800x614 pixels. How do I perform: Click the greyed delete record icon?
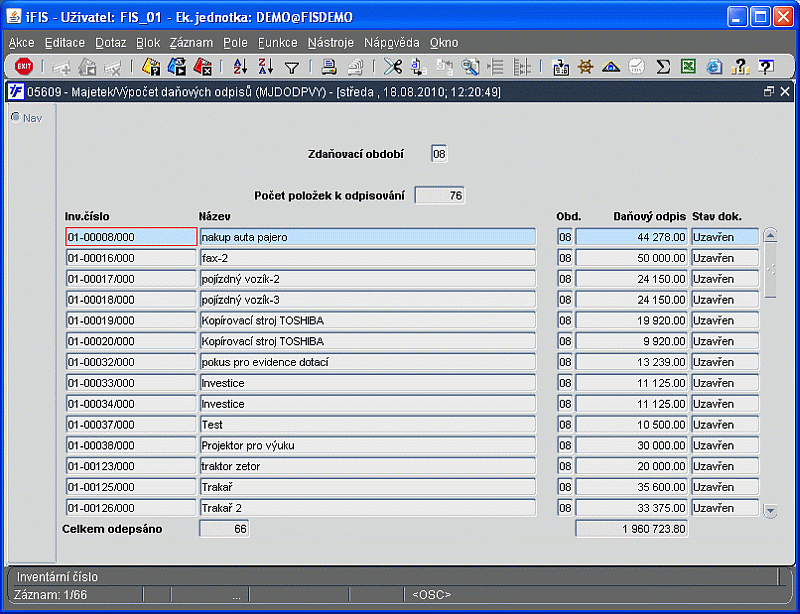113,66
